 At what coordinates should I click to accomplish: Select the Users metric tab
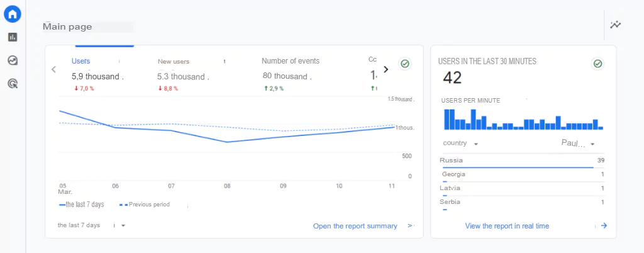pyautogui.click(x=81, y=61)
